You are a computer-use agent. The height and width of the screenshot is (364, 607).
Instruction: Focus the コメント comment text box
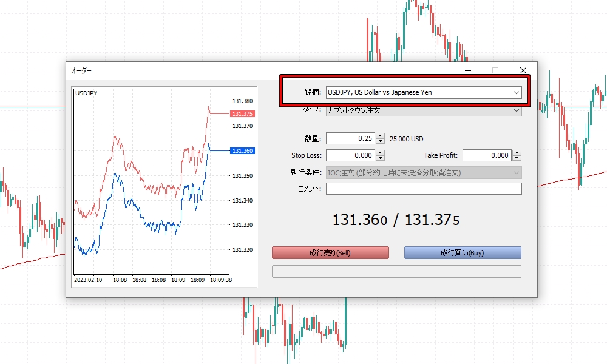click(423, 189)
